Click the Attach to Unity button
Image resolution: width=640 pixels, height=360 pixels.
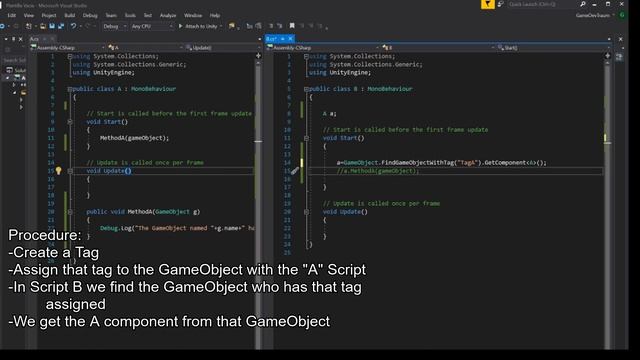point(200,26)
